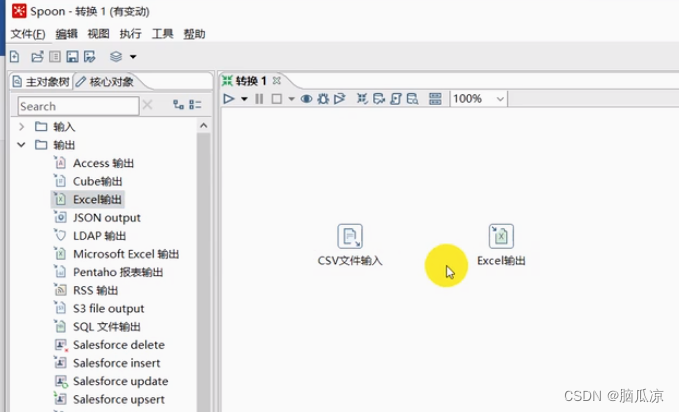Clear the search field with X
This screenshot has width=679, height=412.
(x=147, y=105)
